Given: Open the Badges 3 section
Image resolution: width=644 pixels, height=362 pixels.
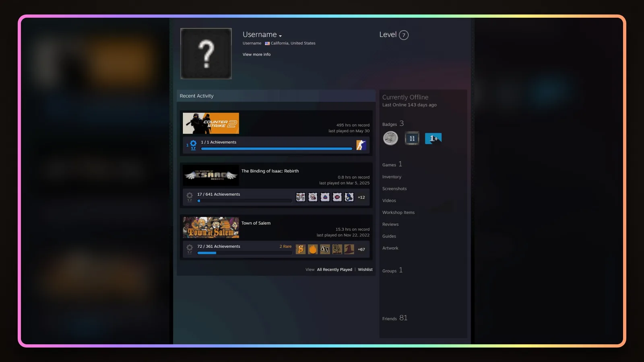Looking at the screenshot, I should [x=393, y=124].
